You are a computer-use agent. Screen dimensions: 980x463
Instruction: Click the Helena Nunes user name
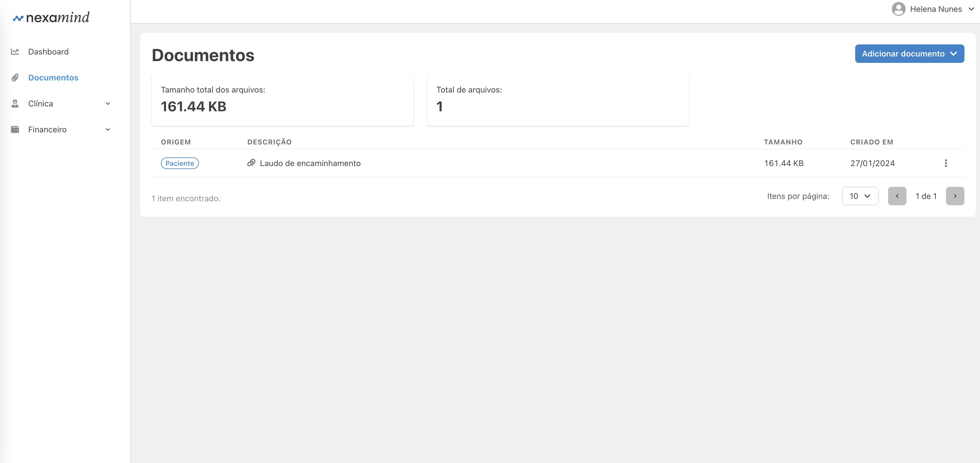[936, 9]
